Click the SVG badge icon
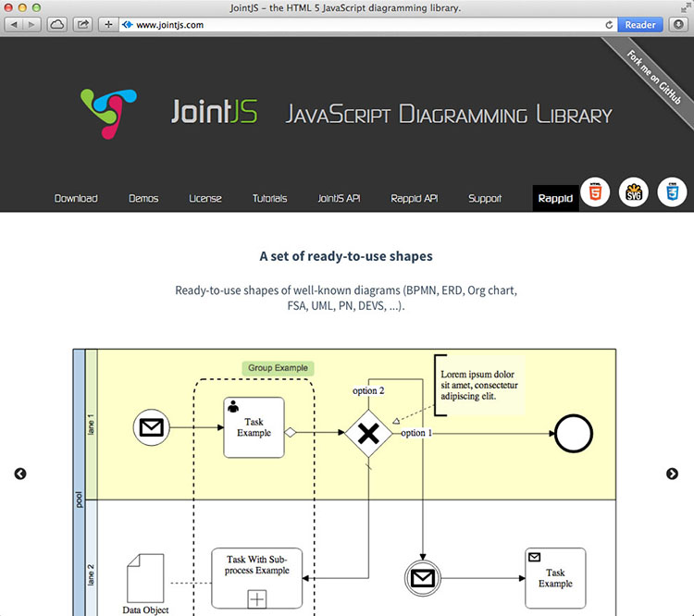Image resolution: width=694 pixels, height=616 pixels. coord(634,192)
